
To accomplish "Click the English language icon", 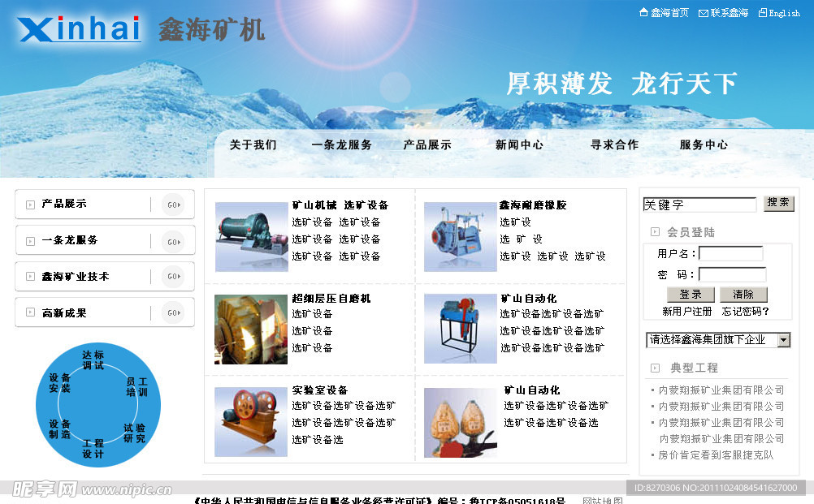I will click(762, 12).
